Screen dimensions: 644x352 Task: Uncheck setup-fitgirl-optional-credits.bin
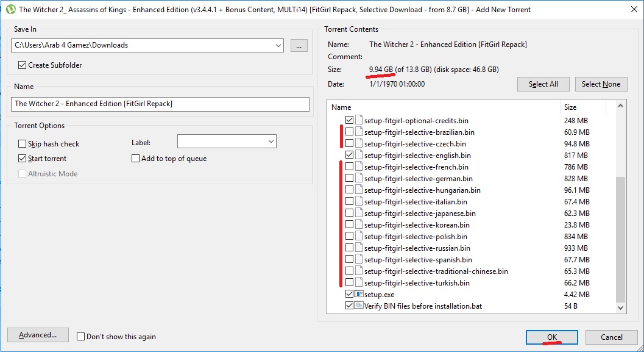(349, 120)
